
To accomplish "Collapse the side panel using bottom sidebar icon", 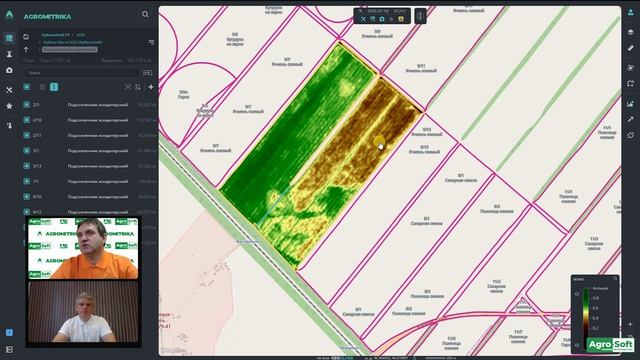I will 9,350.
